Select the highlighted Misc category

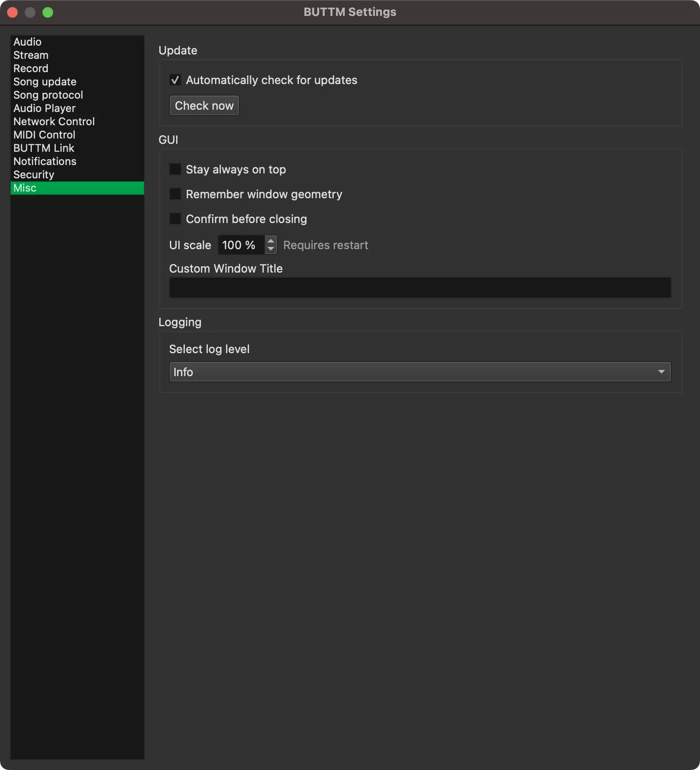pyautogui.click(x=77, y=188)
